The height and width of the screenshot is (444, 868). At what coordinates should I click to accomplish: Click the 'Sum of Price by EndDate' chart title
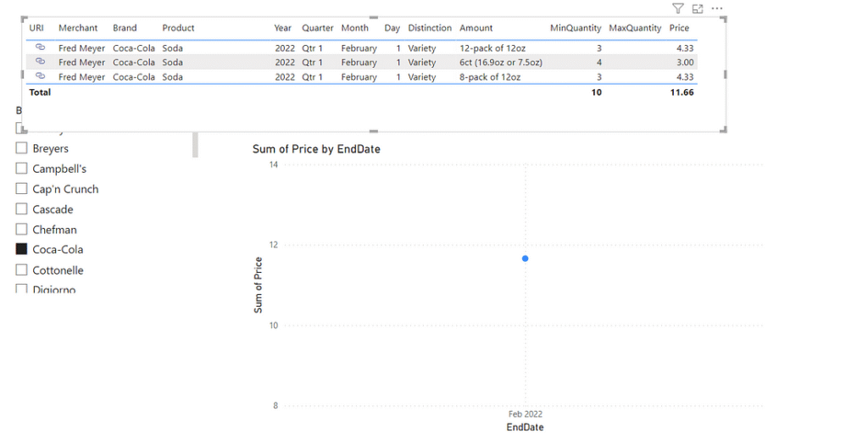point(316,149)
